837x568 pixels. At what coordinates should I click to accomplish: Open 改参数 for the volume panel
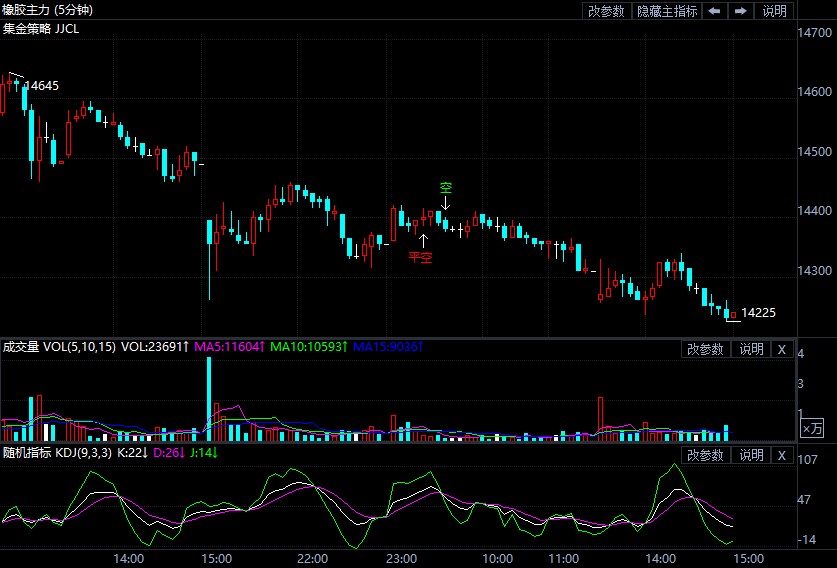[x=706, y=349]
